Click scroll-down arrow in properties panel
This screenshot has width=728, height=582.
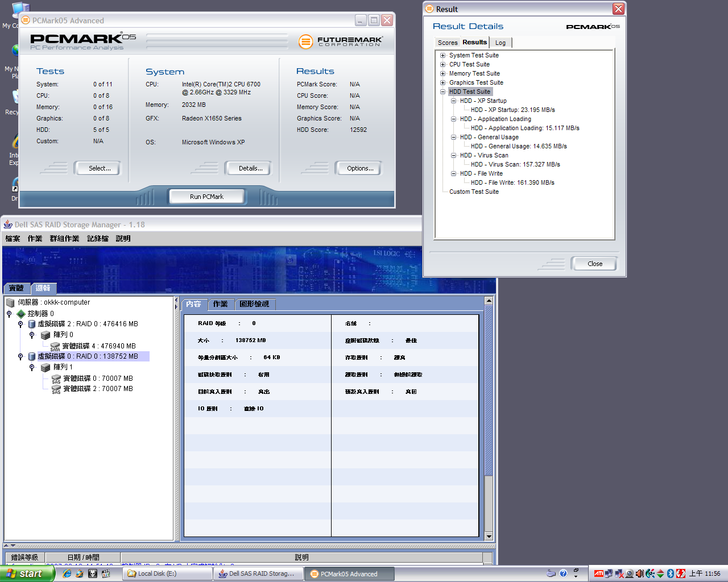[489, 536]
